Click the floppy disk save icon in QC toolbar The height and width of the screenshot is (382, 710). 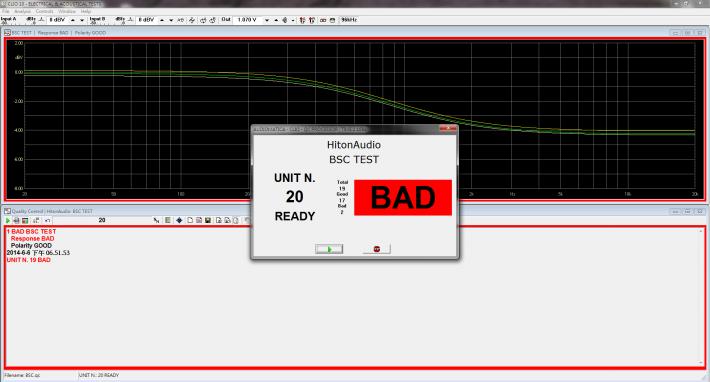tap(208, 220)
